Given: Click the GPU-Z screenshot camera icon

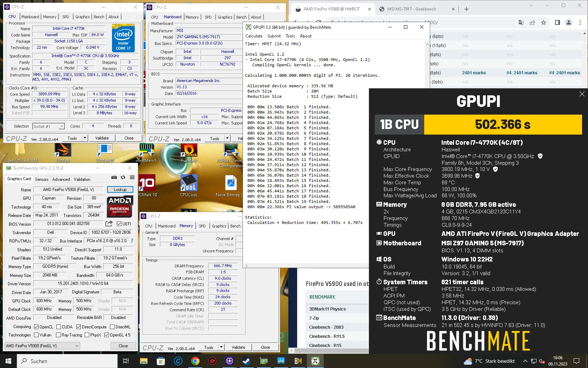Looking at the screenshot, I should pos(114,178).
